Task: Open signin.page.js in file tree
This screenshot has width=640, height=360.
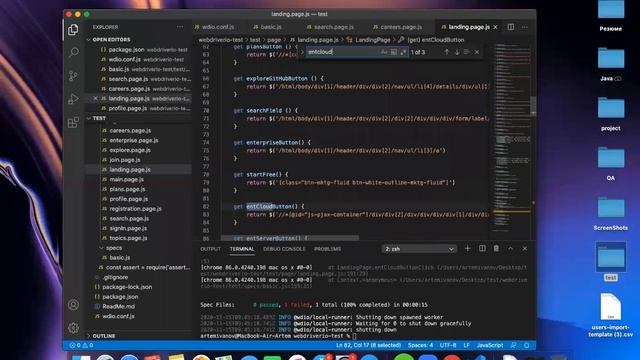Action: click(x=128, y=228)
